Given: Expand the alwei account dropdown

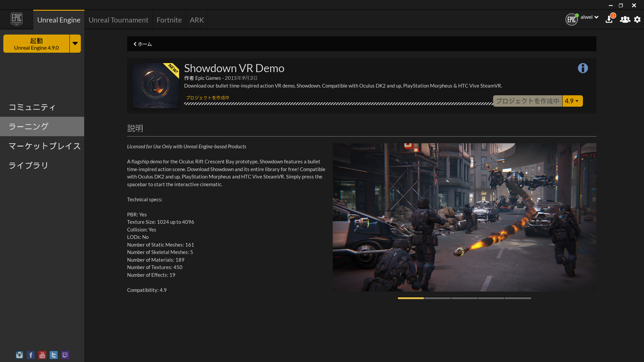Looking at the screenshot, I should click(x=590, y=17).
